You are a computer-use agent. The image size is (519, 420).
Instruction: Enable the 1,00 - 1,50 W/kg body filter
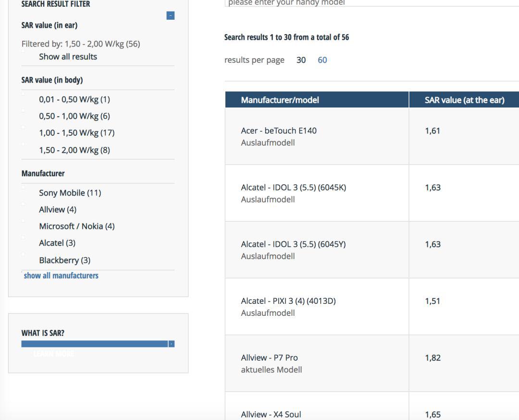point(76,133)
